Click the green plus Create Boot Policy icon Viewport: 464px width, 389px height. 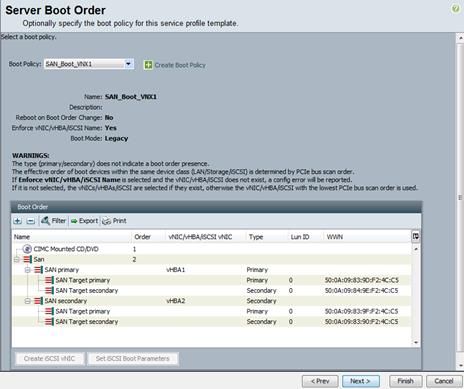[148, 65]
